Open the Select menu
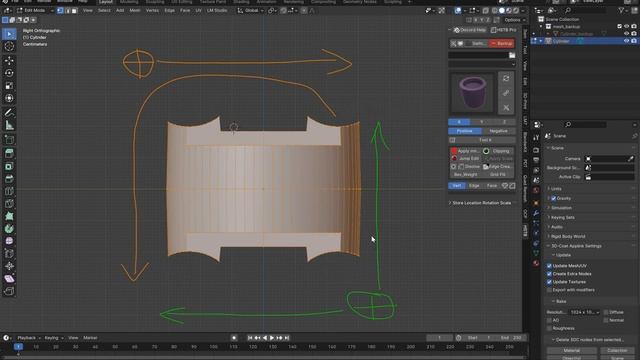The width and height of the screenshot is (640, 360). coord(104,11)
